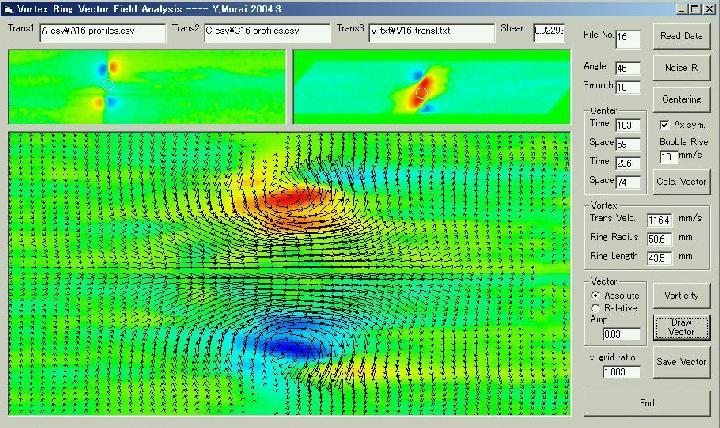
Task: Select the Absolute vector radio button
Action: (x=596, y=296)
